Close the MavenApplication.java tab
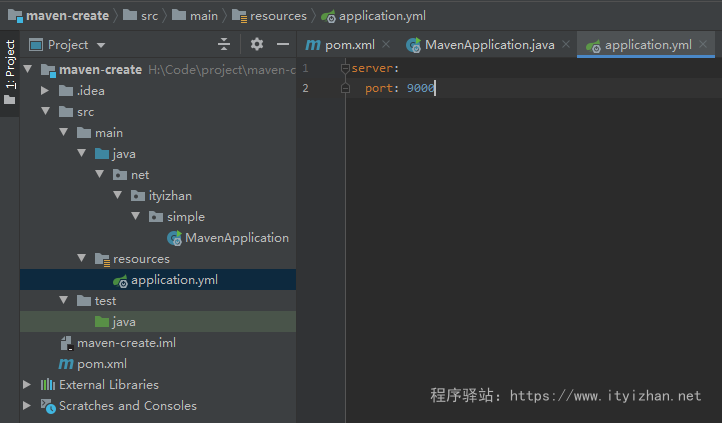Viewport: 722px width, 423px height. click(566, 44)
